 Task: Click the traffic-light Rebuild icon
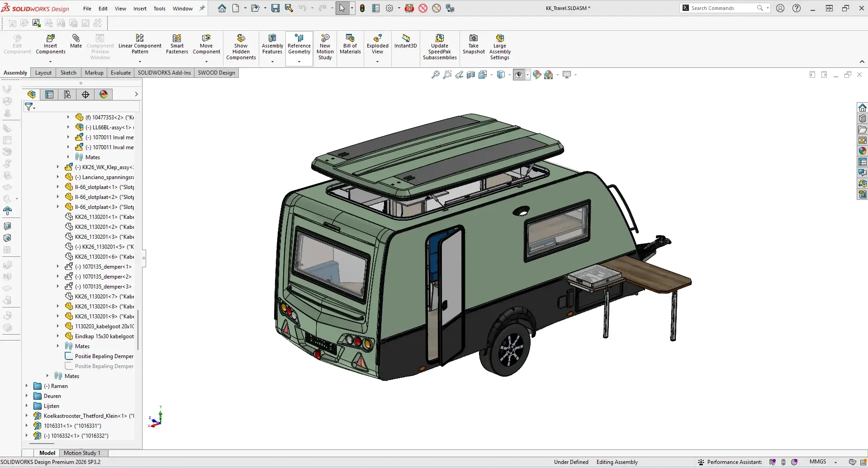click(362, 8)
